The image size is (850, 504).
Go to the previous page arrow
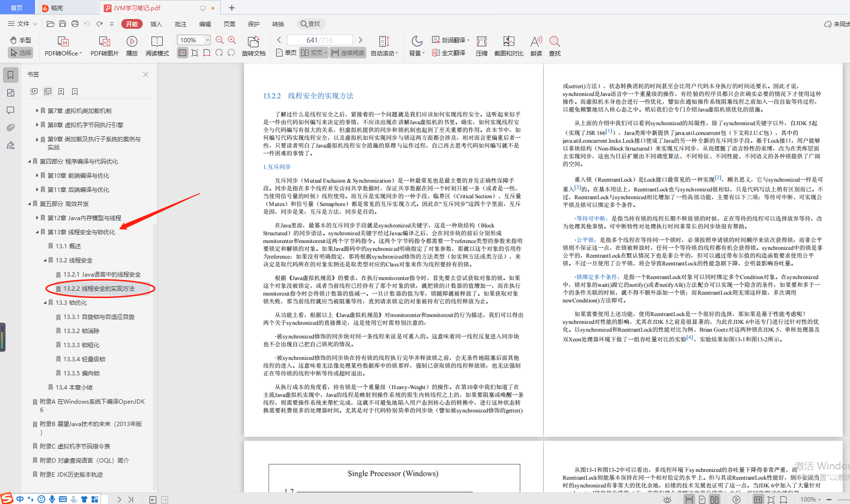pyautogui.click(x=279, y=40)
